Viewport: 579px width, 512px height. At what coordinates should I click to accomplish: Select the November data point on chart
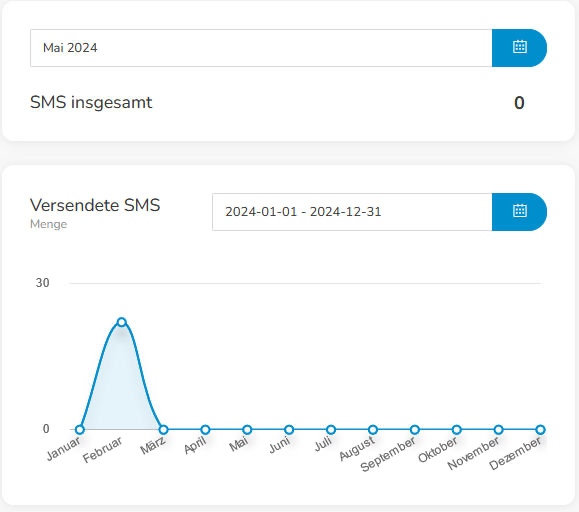[499, 430]
